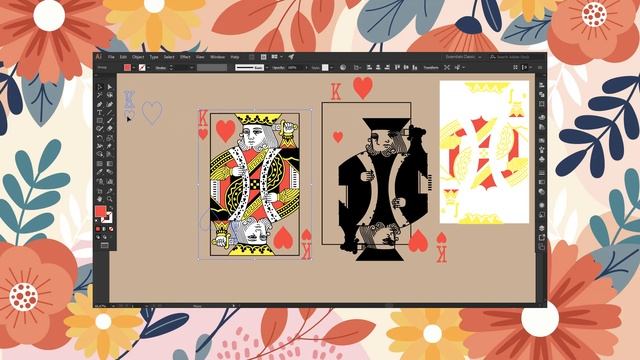This screenshot has width=640, height=360.
Task: Select the Line Segment tool
Action: click(x=110, y=112)
